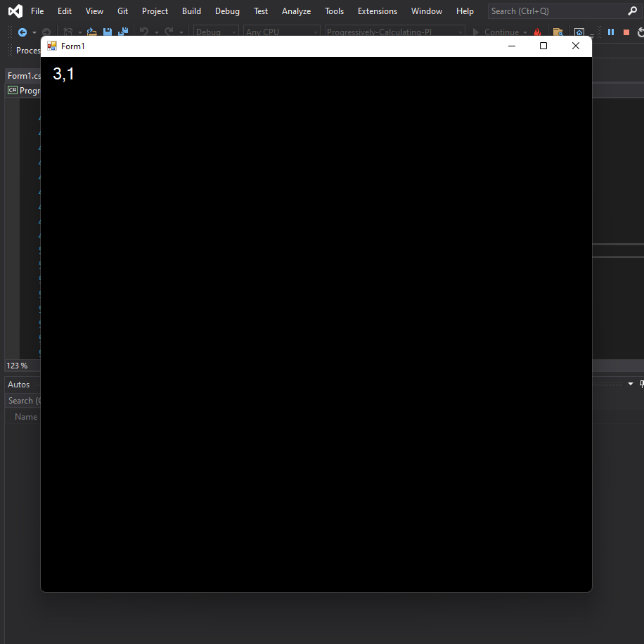Click the Undo icon
The image size is (644, 644).
143,32
